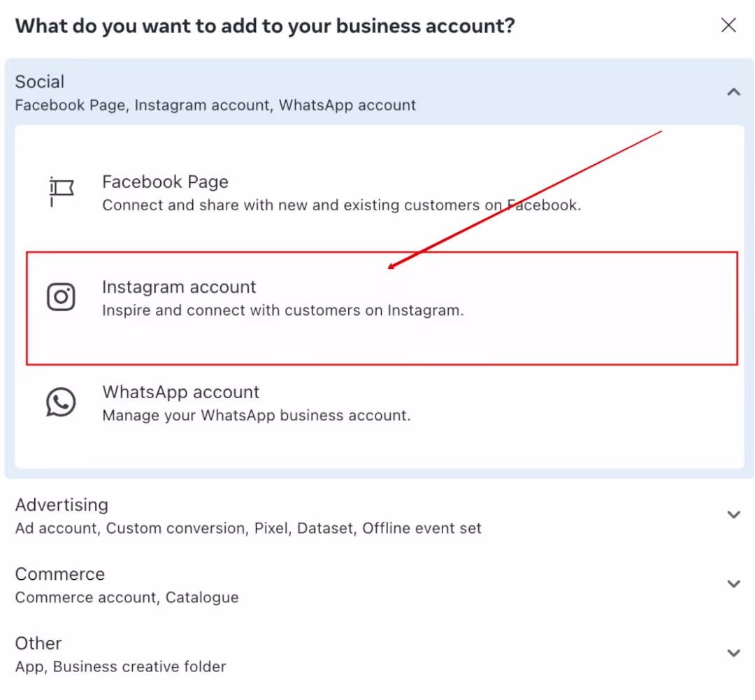Click the Social section heading

pyautogui.click(x=39, y=82)
